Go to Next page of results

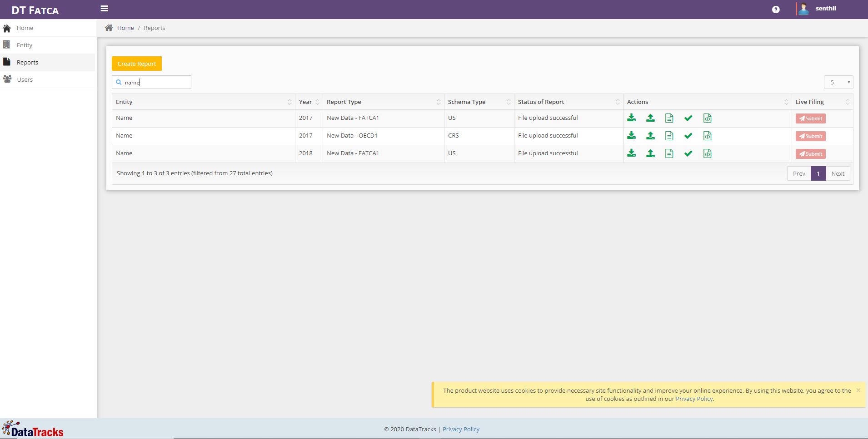[838, 173]
